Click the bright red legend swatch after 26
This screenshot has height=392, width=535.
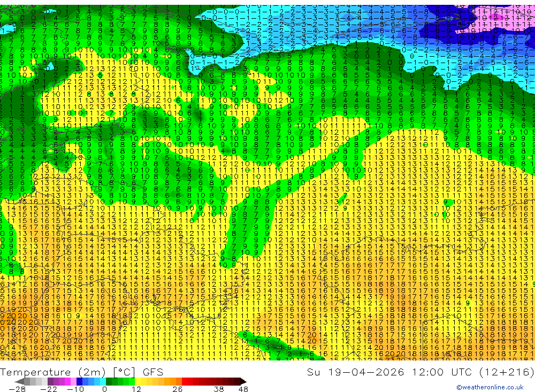pos(185,381)
